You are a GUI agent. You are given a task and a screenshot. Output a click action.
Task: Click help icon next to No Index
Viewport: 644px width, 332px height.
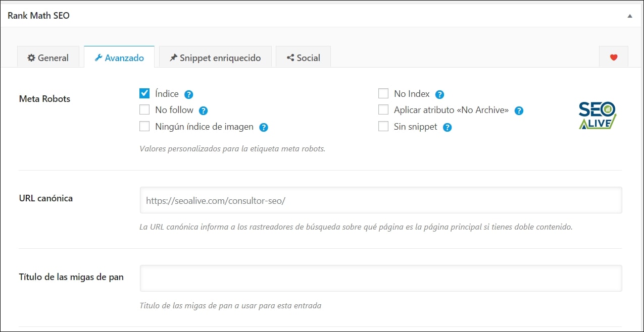[x=440, y=94]
